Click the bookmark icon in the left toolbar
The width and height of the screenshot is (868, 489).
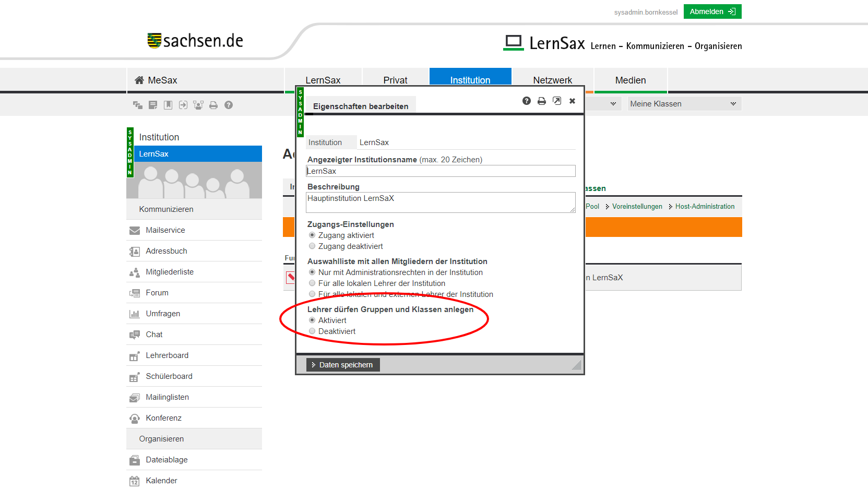(168, 105)
